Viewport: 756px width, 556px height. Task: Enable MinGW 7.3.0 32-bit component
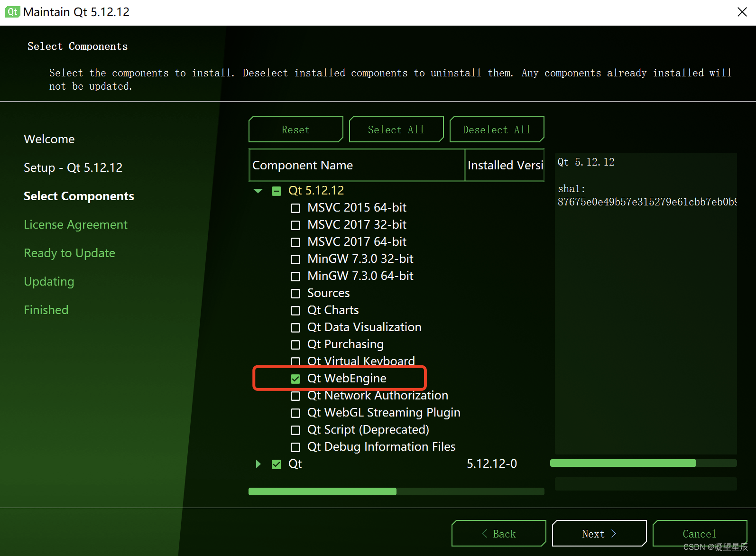point(295,259)
